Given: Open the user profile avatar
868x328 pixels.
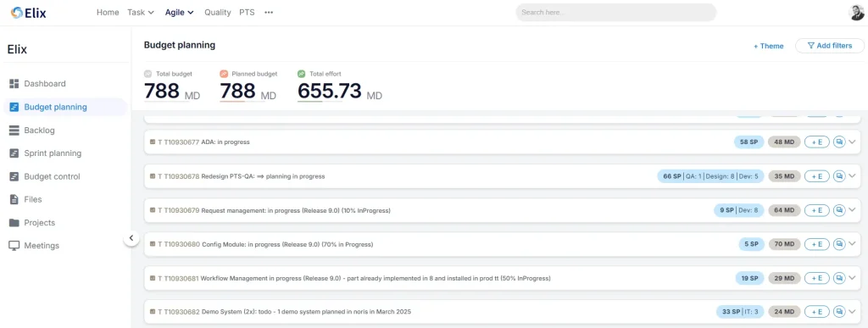Looking at the screenshot, I should pyautogui.click(x=856, y=12).
